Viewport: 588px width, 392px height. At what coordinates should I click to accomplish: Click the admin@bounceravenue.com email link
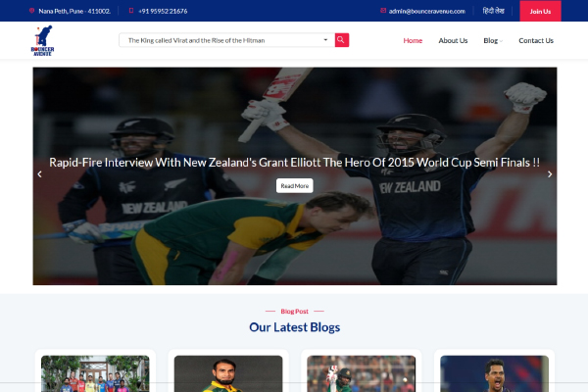pos(426,11)
